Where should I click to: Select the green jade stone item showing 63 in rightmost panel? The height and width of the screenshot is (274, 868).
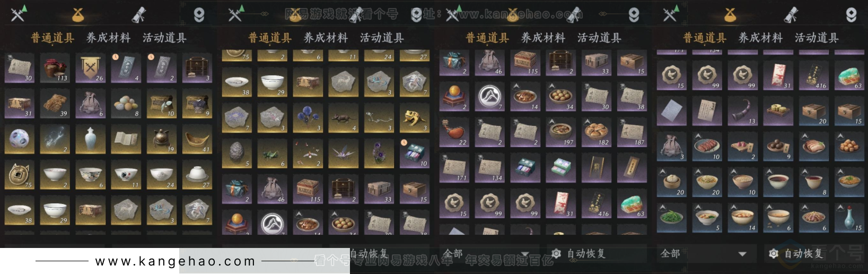click(x=849, y=75)
